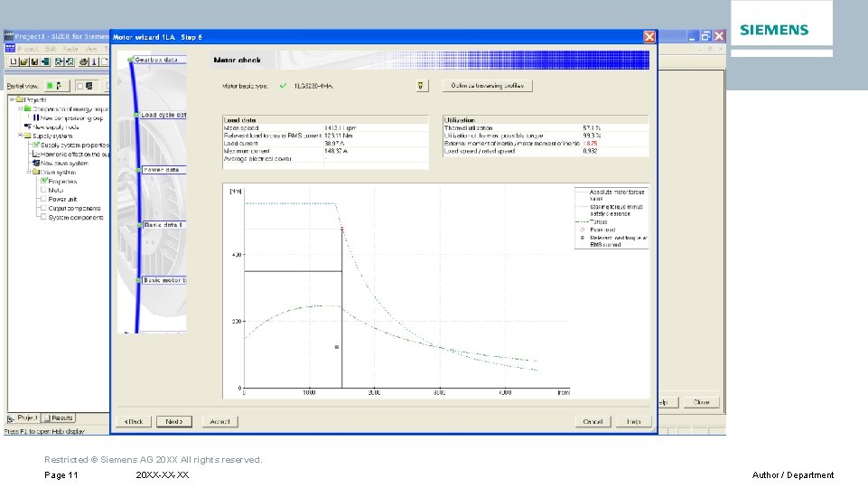Click the Save project toolbar icon
The image size is (868, 488).
tap(34, 61)
